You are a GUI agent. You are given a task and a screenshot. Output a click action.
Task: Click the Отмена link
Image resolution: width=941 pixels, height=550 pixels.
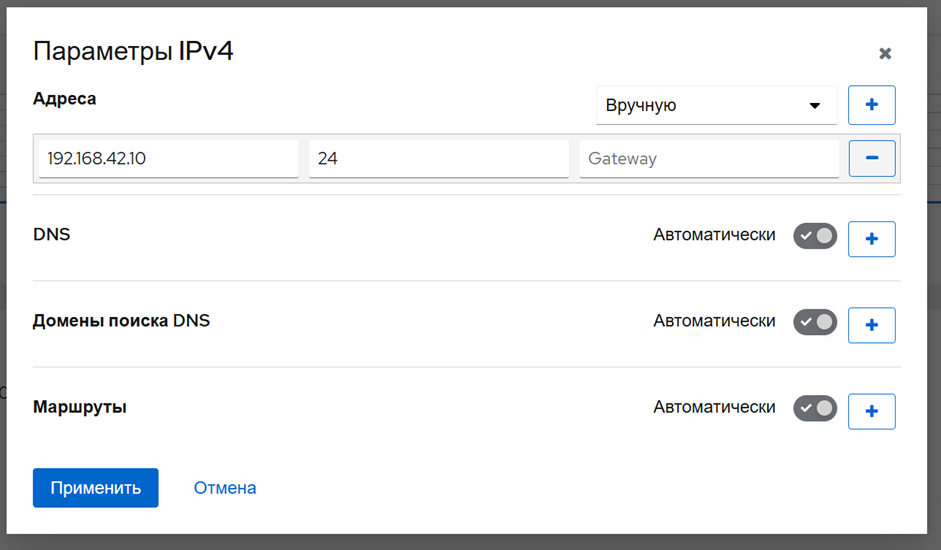point(225,488)
